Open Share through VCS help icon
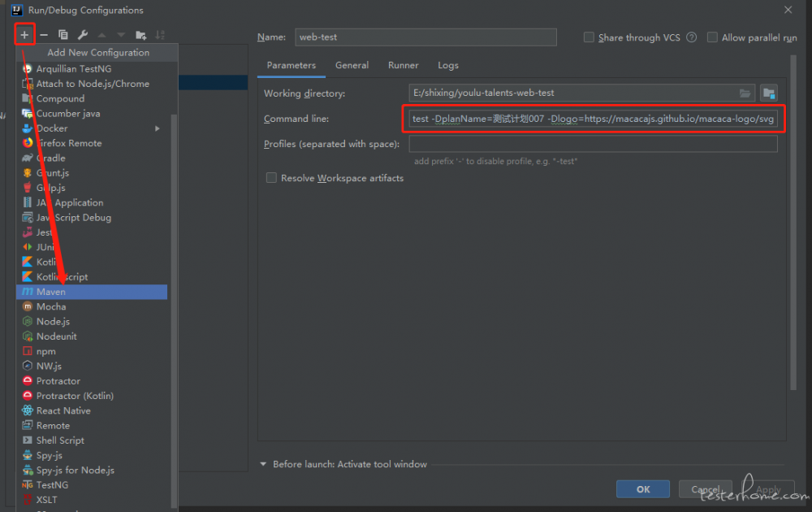This screenshot has height=512, width=812. tap(691, 37)
